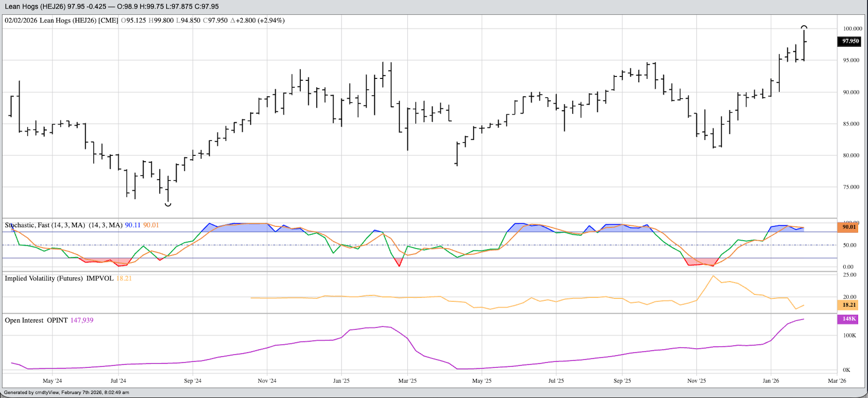Click the May '25 date on time axis

(x=481, y=381)
